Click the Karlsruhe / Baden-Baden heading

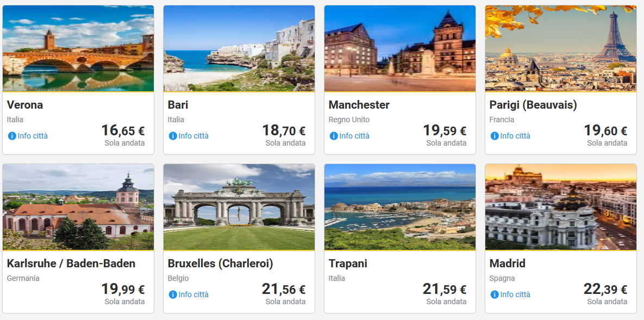click(71, 263)
